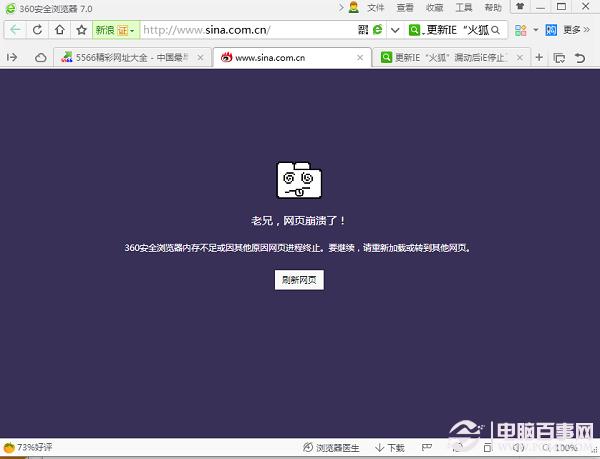Open a new tab with the plus button
This screenshot has width=600, height=459.
point(539,57)
